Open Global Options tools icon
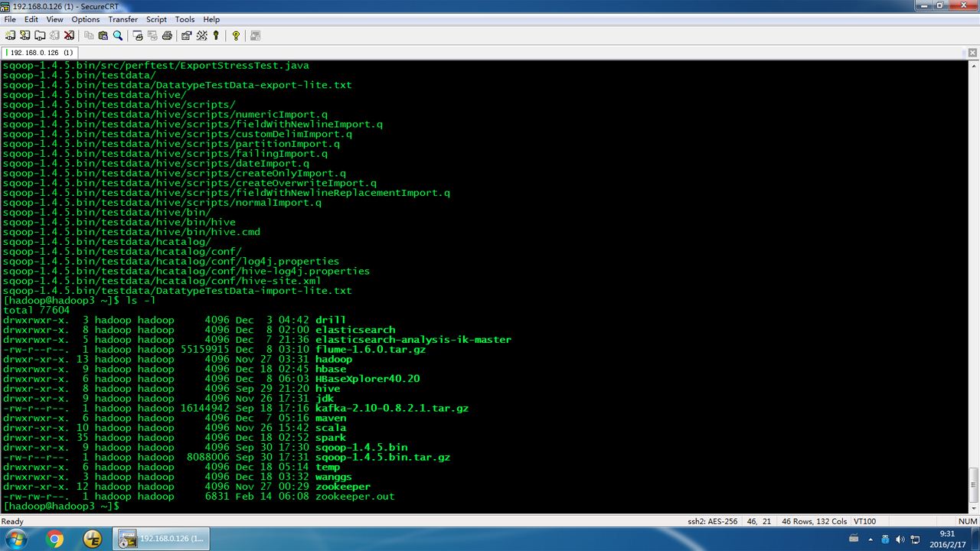The height and width of the screenshot is (551, 980). [x=201, y=35]
